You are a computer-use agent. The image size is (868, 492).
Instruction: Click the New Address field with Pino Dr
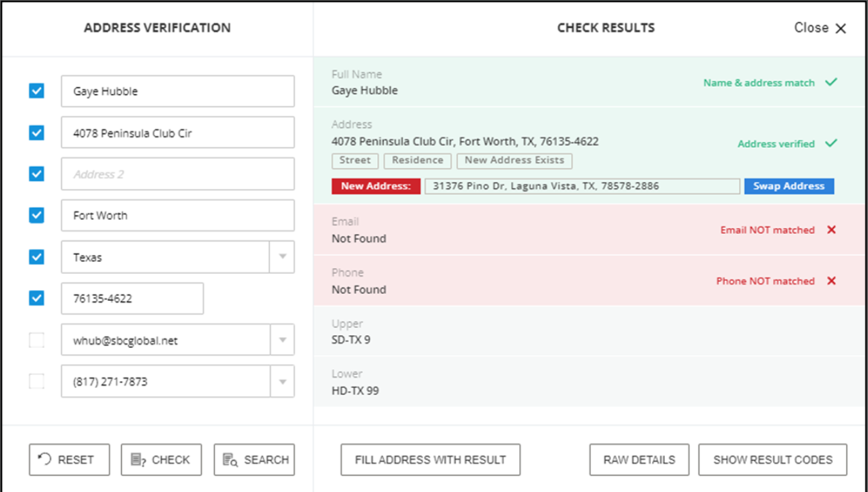tap(581, 187)
